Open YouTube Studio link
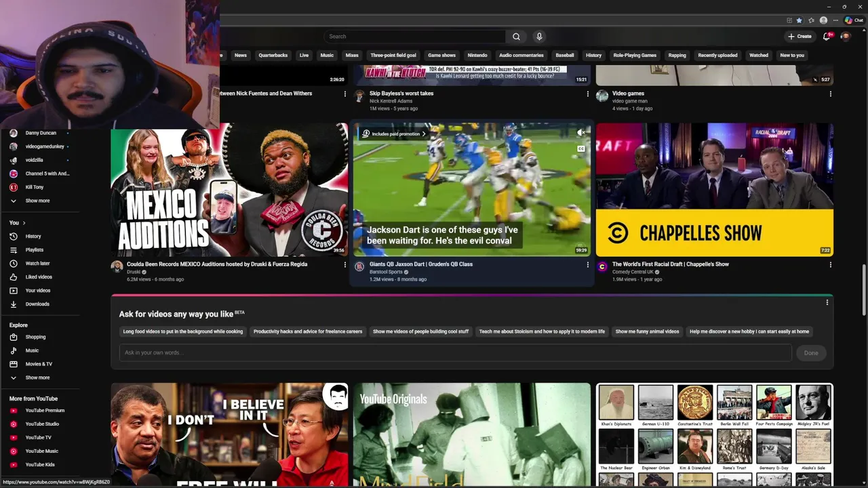868x488 pixels. [x=41, y=424]
